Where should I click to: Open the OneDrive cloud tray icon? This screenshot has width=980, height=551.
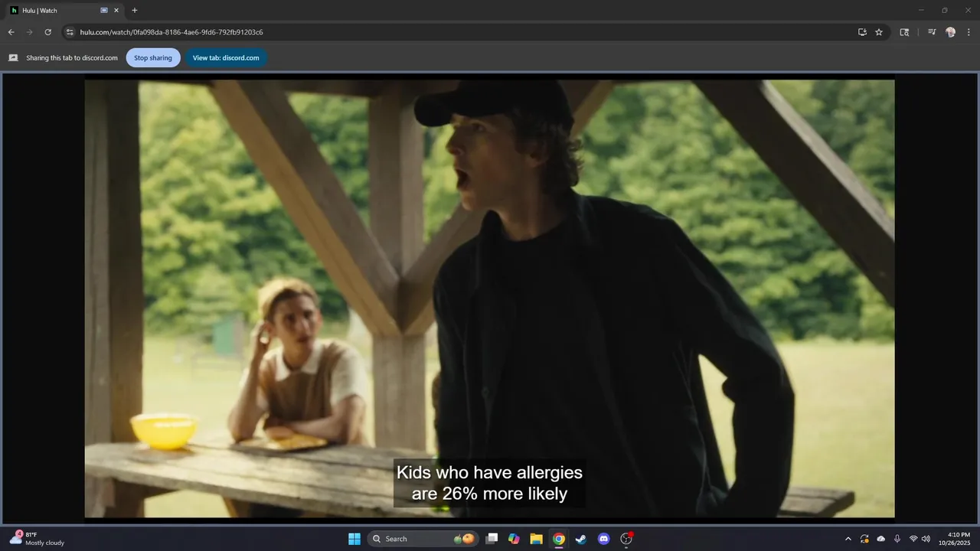pos(881,539)
